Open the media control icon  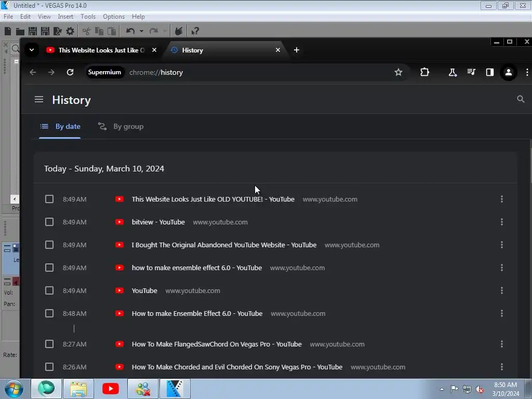click(471, 72)
